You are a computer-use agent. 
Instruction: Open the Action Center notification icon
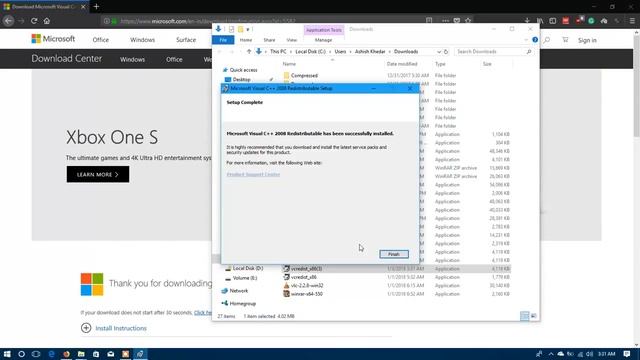627,354
